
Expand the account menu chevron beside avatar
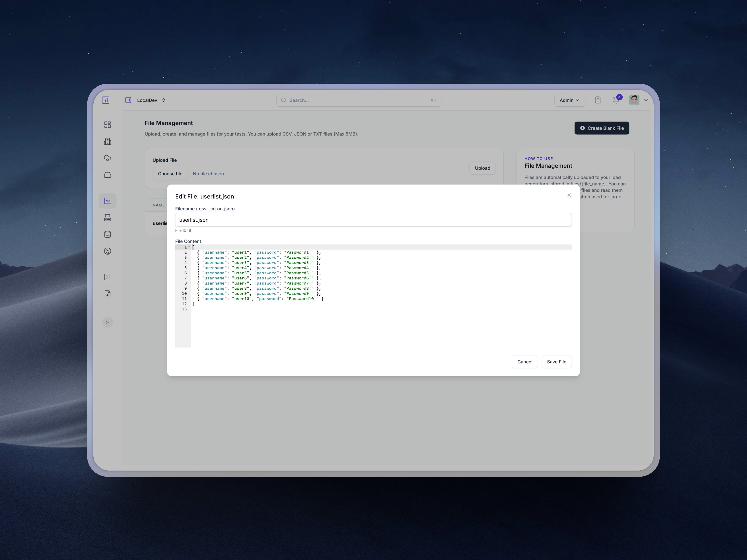[646, 100]
